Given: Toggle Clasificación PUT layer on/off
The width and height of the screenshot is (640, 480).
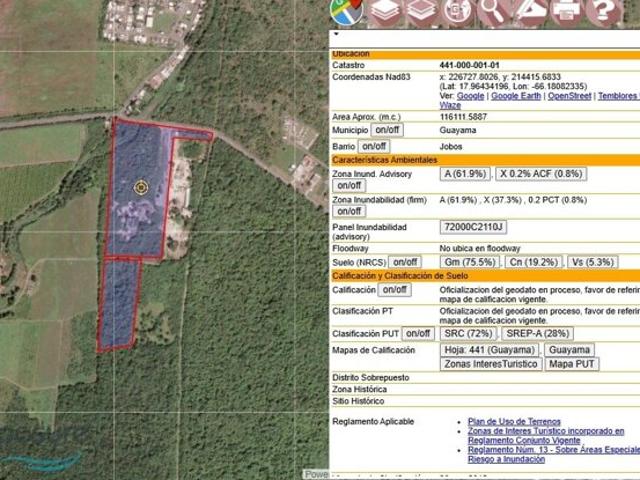Looking at the screenshot, I should click(x=418, y=333).
